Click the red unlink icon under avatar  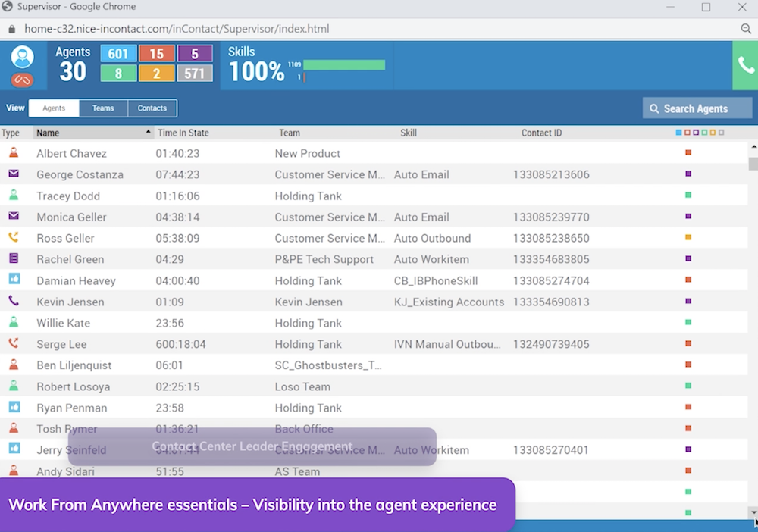(x=22, y=80)
